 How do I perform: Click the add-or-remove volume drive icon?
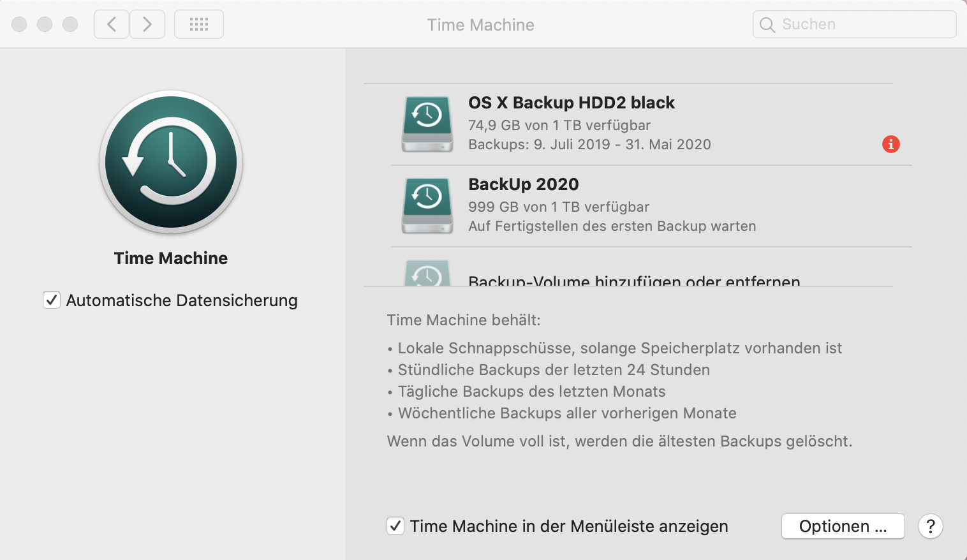click(x=427, y=274)
